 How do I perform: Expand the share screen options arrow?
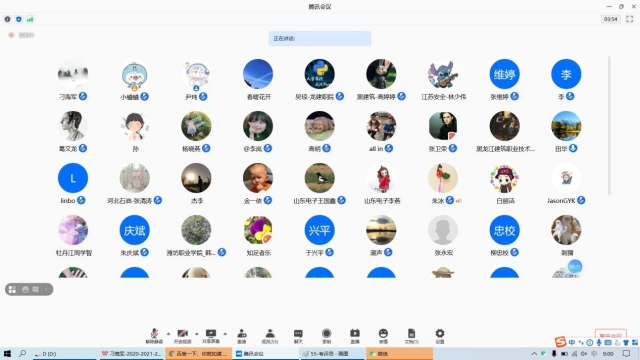(x=225, y=333)
